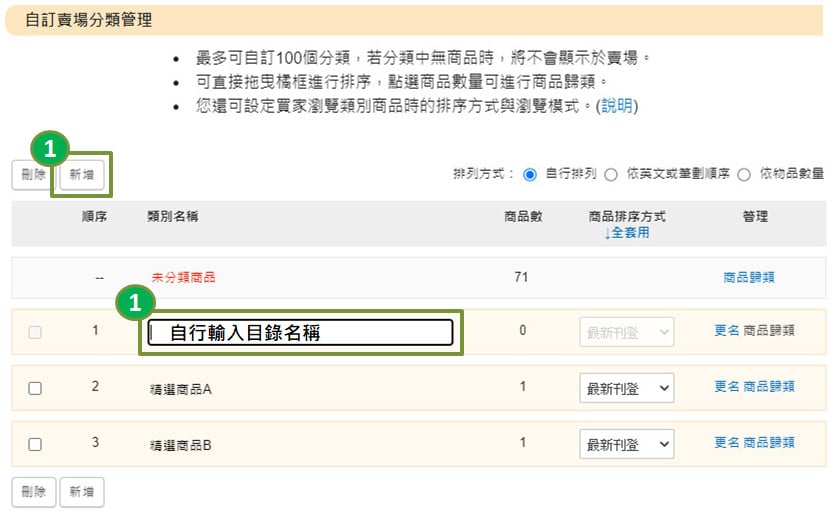Click the ↓全套用 apply-all link

(x=627, y=232)
